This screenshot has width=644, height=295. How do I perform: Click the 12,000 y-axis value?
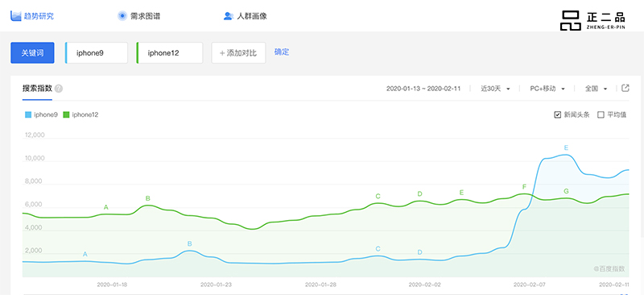point(34,135)
